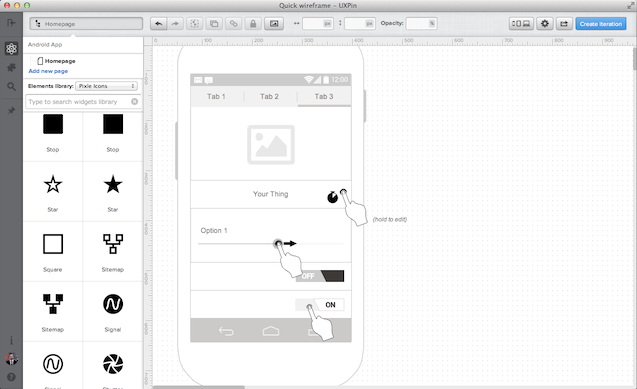The image size is (637, 389).
Task: Select Tab 1 in phone wireframe
Action: tap(217, 97)
